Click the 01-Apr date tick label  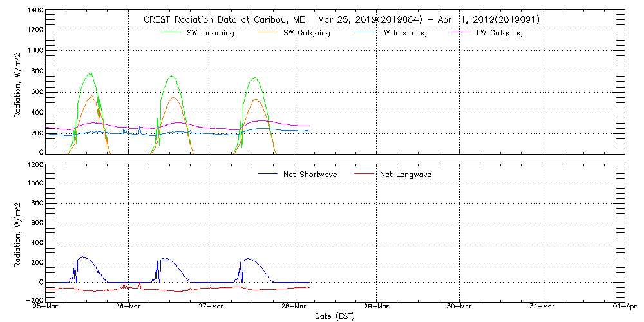[623, 307]
